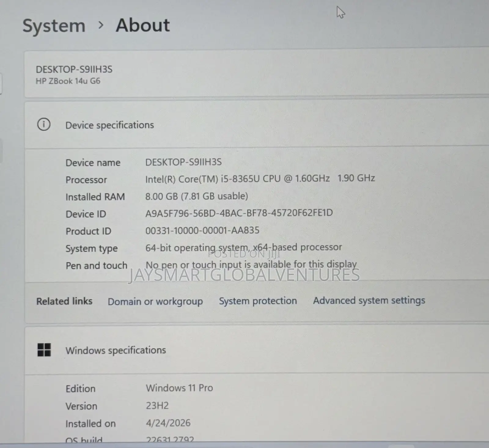This screenshot has width=489, height=448.
Task: Click the Related links label
Action: 64,301
